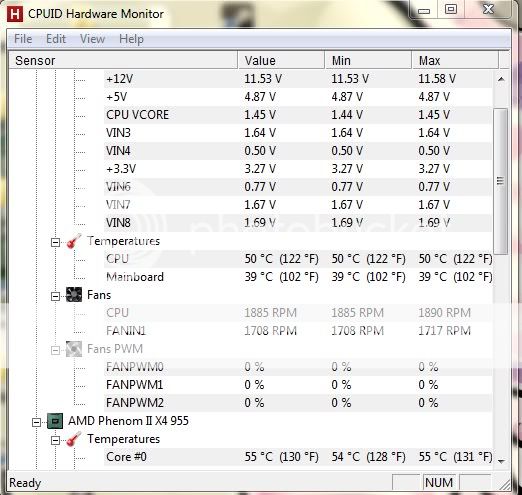Click the vertical scrollbar thumb
This screenshot has width=522, height=495.
pos(500,181)
